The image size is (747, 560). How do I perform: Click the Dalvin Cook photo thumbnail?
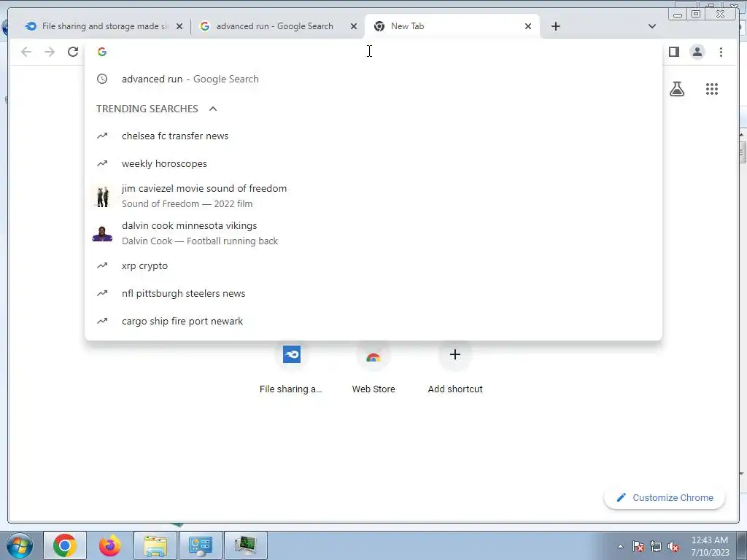pyautogui.click(x=102, y=233)
